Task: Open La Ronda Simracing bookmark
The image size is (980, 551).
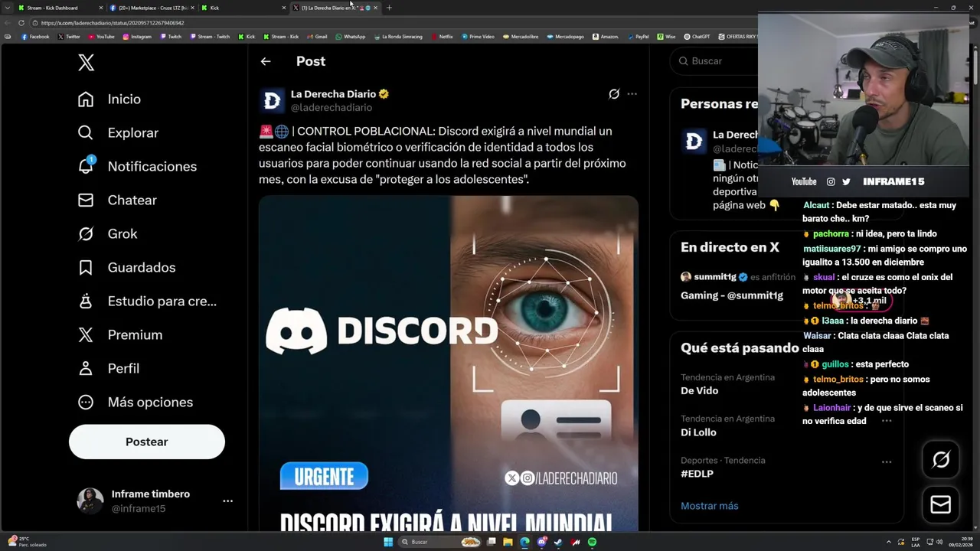Action: click(398, 37)
